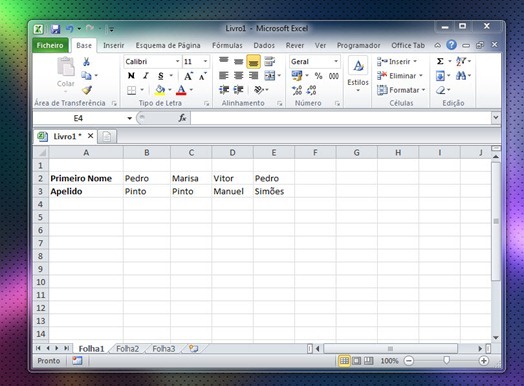
Task: Align text left
Action: click(x=224, y=76)
